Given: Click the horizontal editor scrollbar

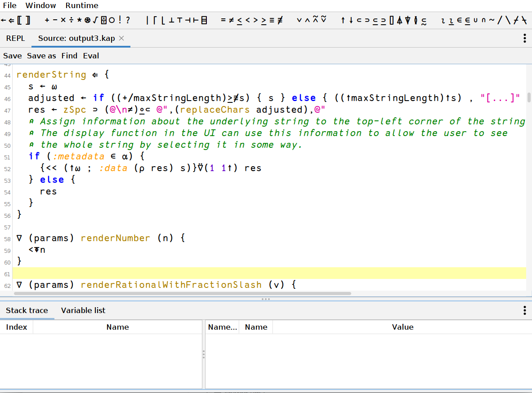Looking at the screenshot, I should (x=180, y=293).
